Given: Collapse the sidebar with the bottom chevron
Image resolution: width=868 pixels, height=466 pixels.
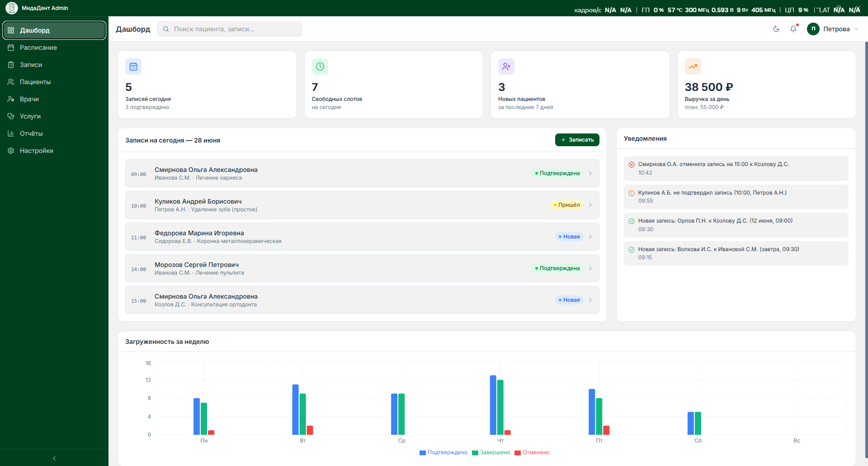Looking at the screenshot, I should [x=54, y=458].
